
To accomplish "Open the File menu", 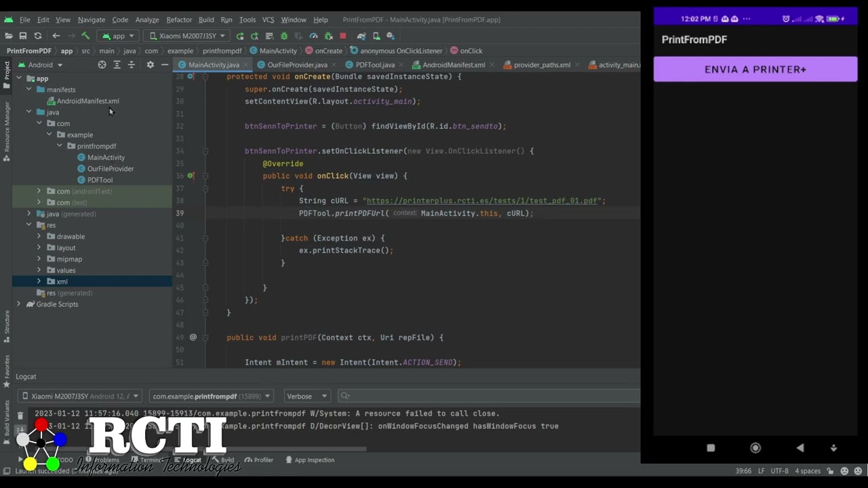I will (x=24, y=20).
